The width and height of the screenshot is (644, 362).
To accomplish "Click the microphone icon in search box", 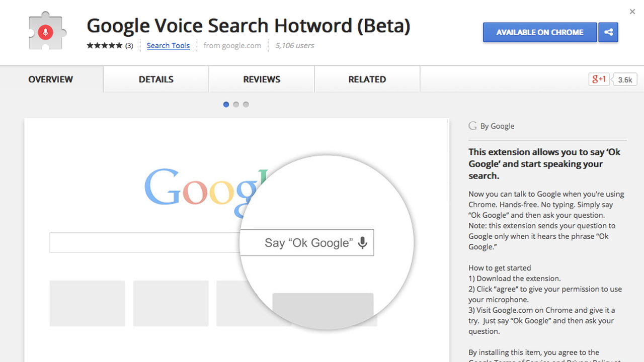I will click(362, 243).
